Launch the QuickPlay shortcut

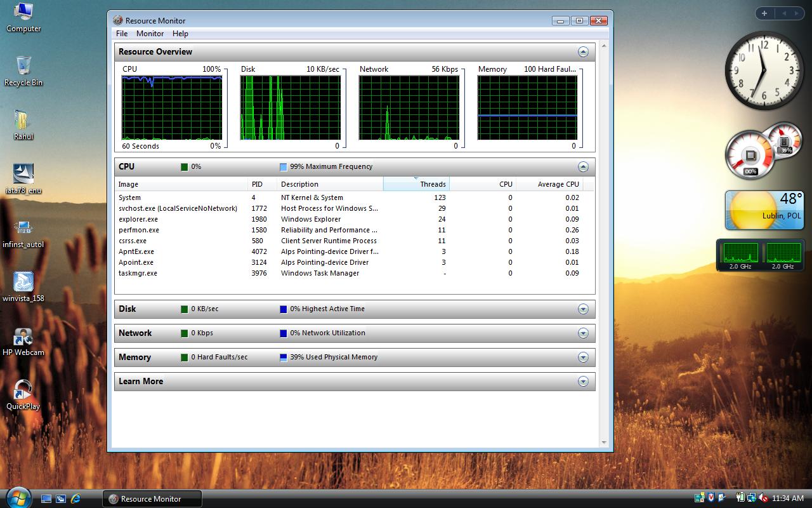coord(23,395)
